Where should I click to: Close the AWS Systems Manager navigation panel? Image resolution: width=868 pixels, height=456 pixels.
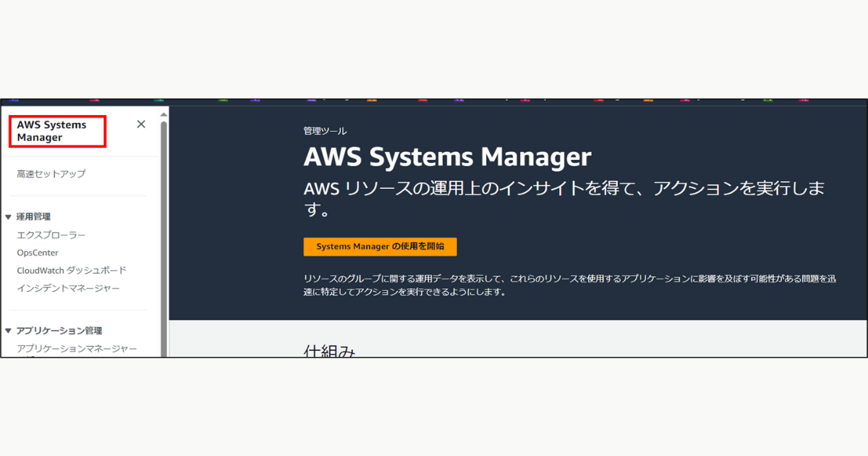[141, 124]
